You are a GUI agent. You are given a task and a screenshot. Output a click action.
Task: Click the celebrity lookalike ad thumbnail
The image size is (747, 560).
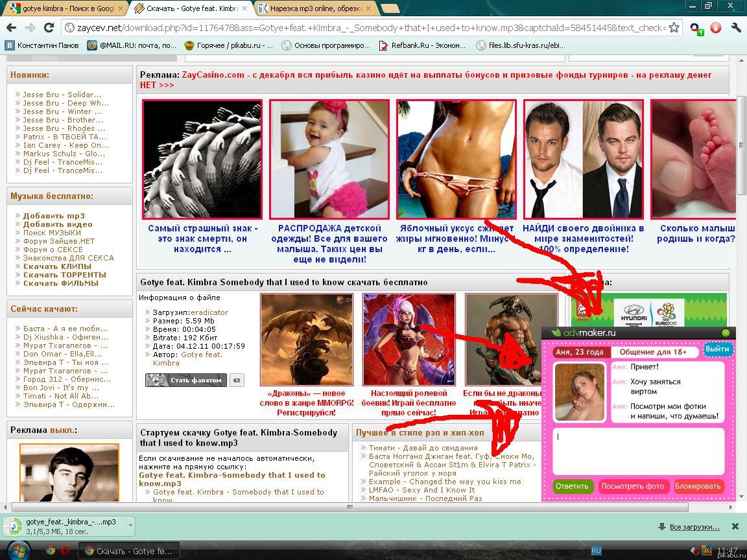click(583, 159)
